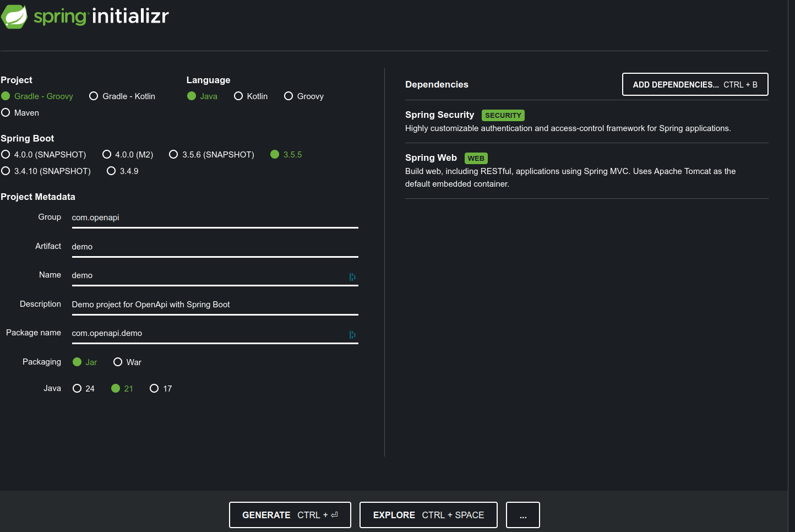Select Gradle - Groovy project type

tap(37, 96)
